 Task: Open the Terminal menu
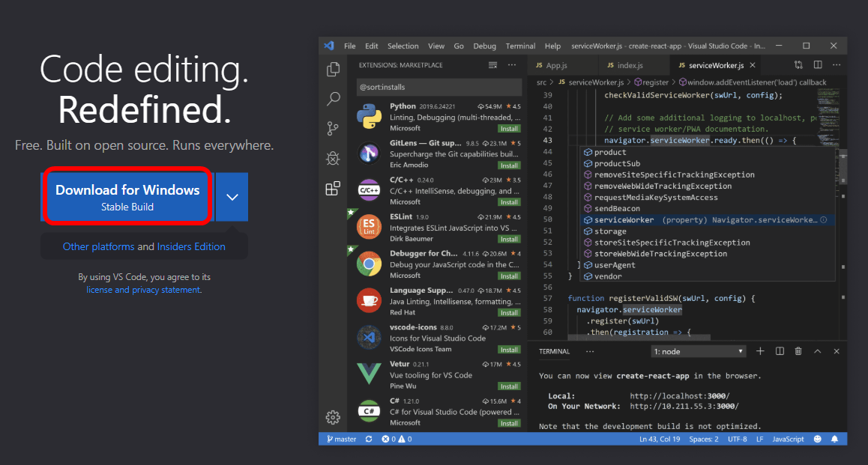click(x=520, y=46)
